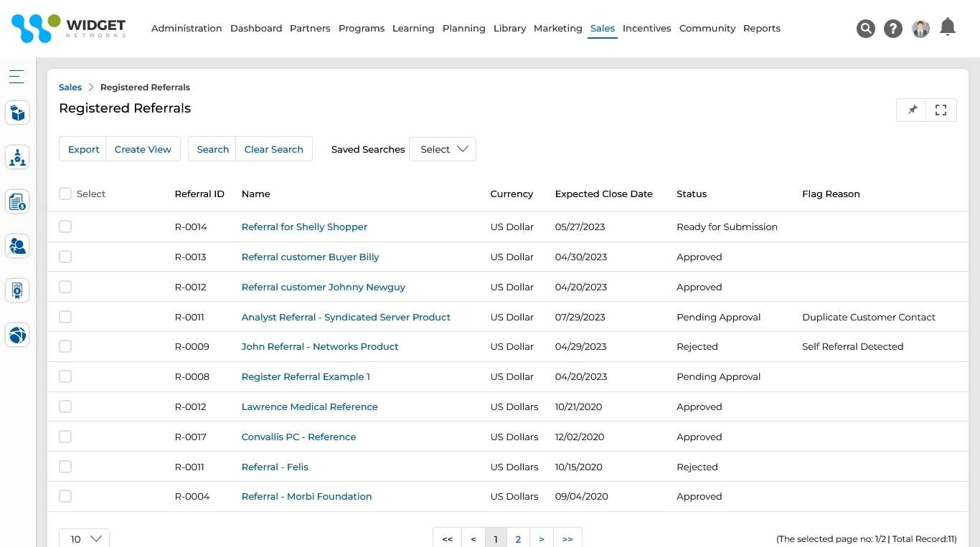Open the Saved Searches Select dropdown

tap(443, 149)
